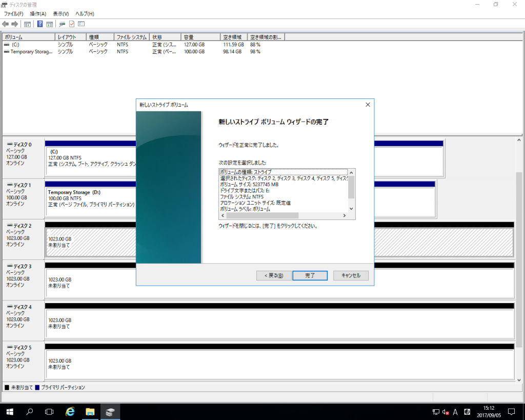The width and height of the screenshot is (525, 420).
Task: Click summary box scroll down arrow
Action: 351,209
